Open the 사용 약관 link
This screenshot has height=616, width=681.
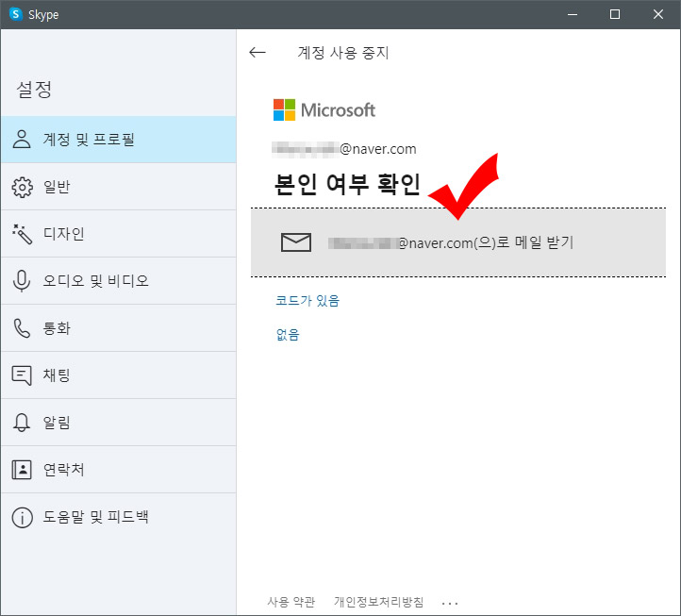tap(291, 602)
